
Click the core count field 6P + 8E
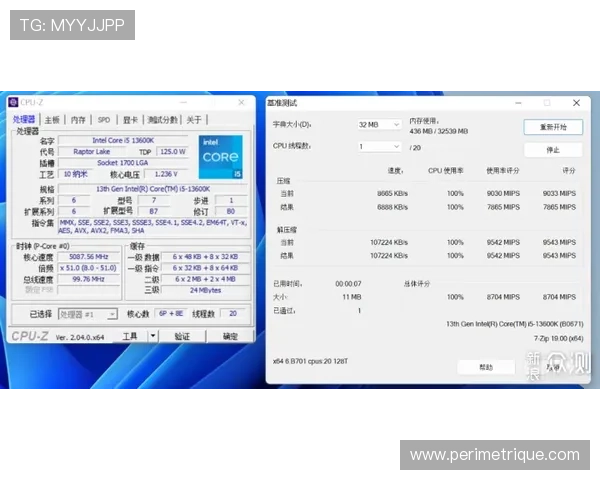click(x=171, y=313)
